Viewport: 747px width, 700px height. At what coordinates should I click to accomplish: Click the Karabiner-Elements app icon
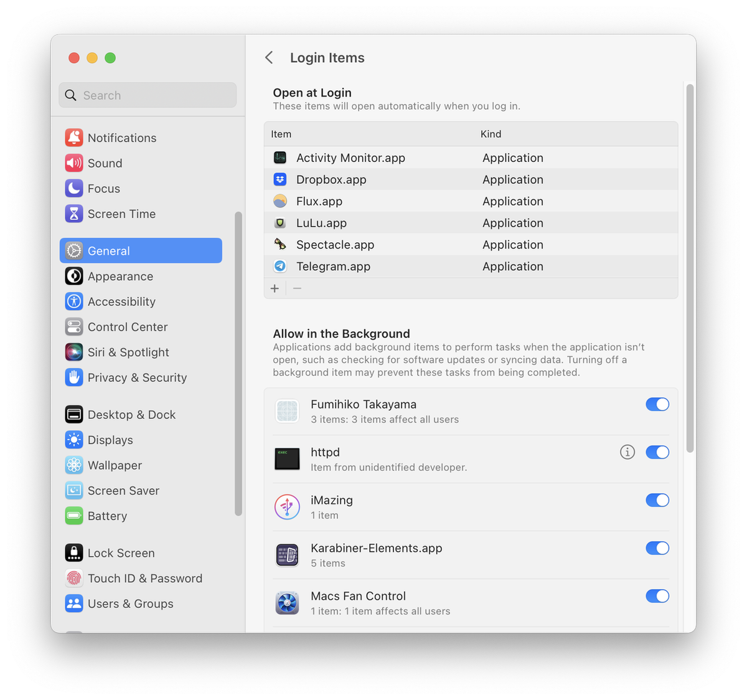(287, 555)
